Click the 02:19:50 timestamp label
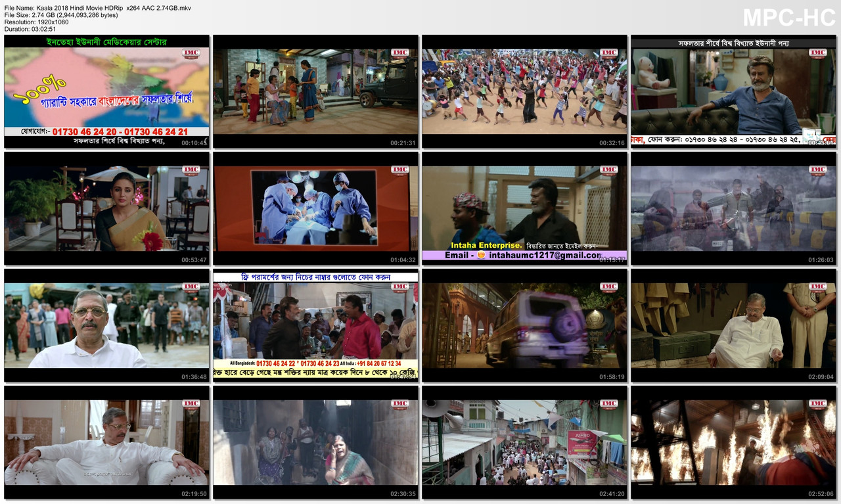 (x=194, y=494)
